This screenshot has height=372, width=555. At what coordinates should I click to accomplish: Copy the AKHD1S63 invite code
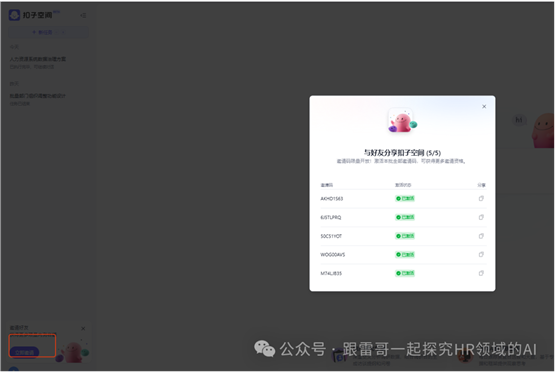coord(481,199)
